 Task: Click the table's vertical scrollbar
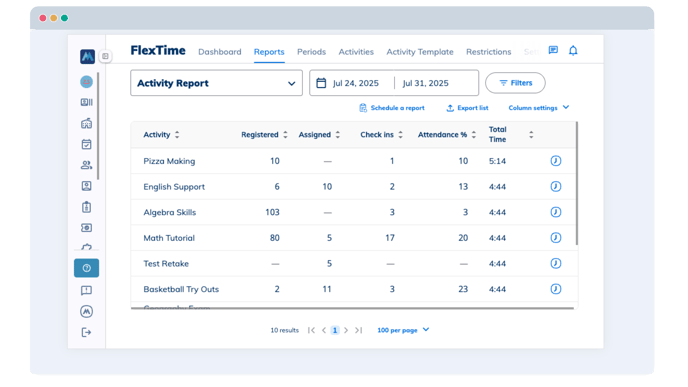[x=577, y=183]
